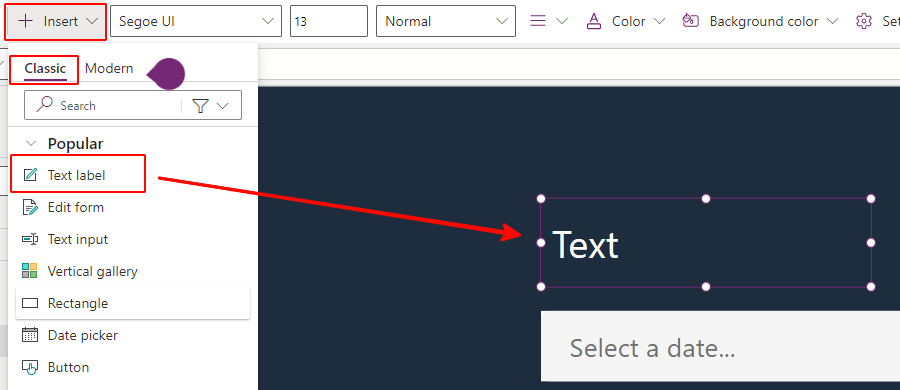Screen dimensions: 900x390
Task: Switch to the Modern tab
Action: pos(109,68)
